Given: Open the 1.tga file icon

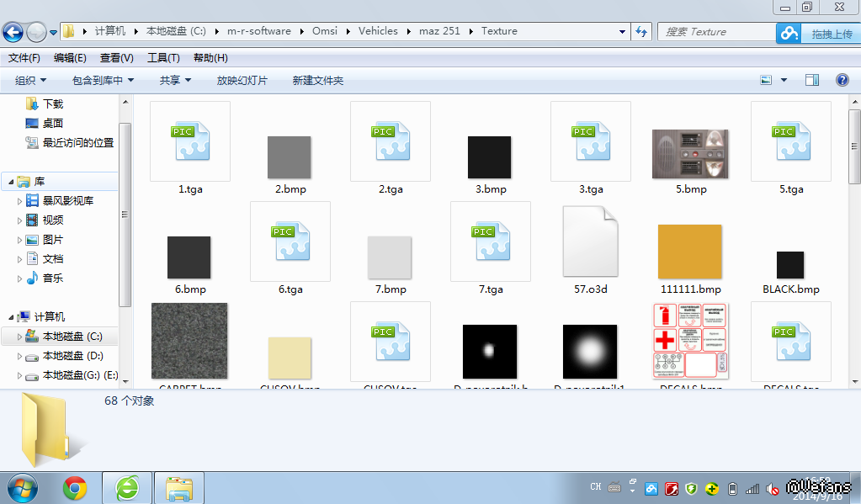Looking at the screenshot, I should [x=190, y=141].
